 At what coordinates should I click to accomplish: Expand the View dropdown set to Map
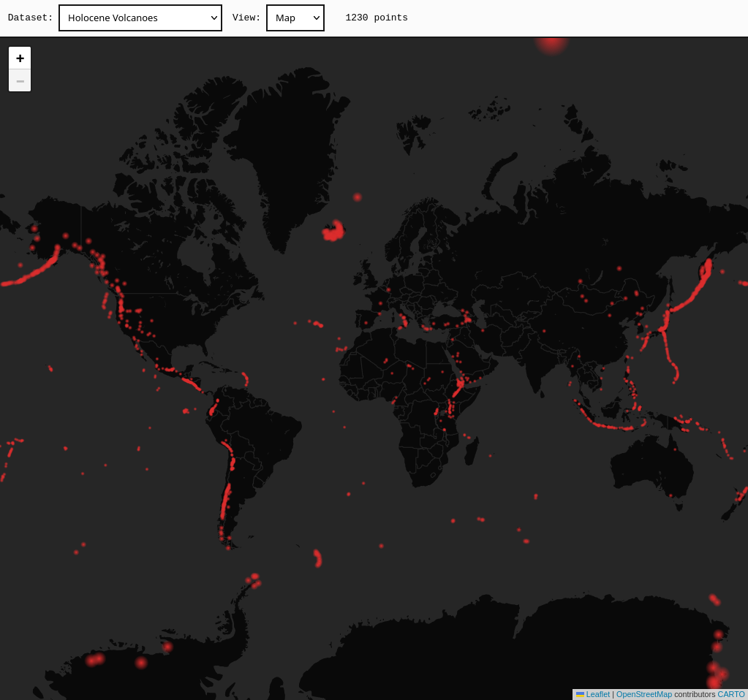tap(295, 18)
